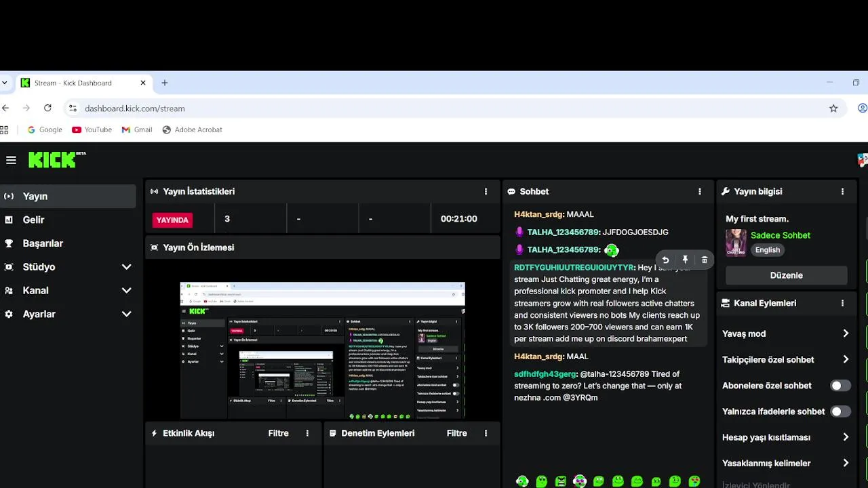Click the Gelir sidebar icon
Screen dimensions: 868x488
click(9, 220)
